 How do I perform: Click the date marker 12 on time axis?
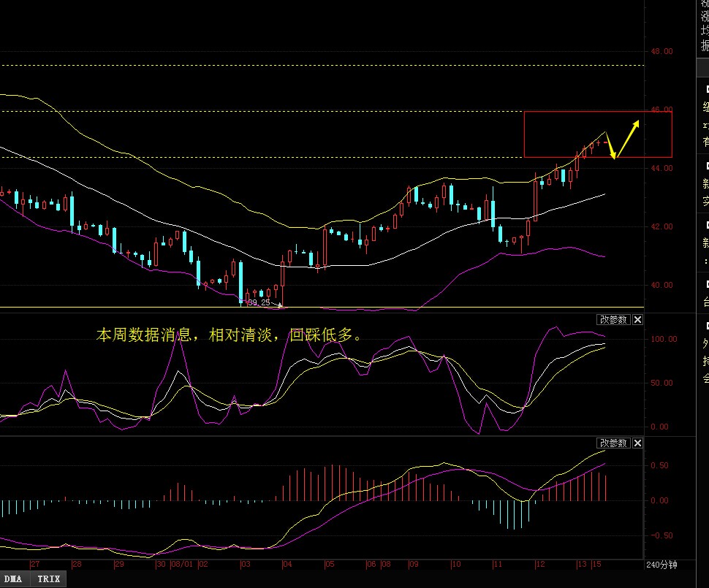click(539, 565)
